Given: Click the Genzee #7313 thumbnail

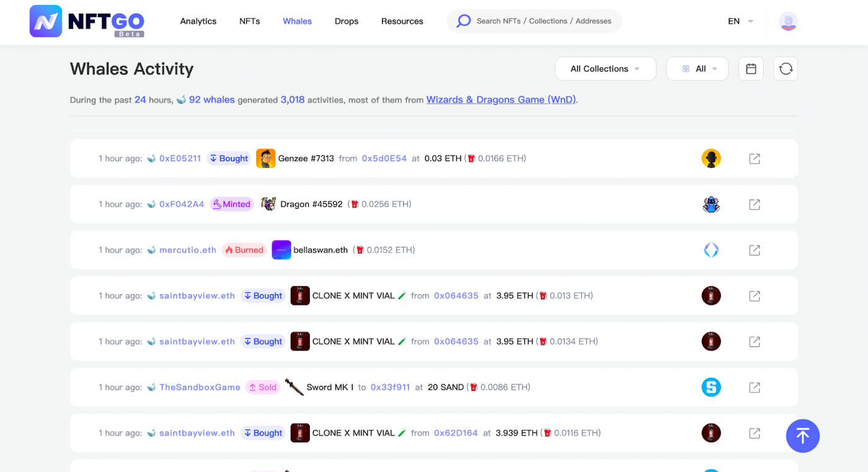Looking at the screenshot, I should point(265,159).
